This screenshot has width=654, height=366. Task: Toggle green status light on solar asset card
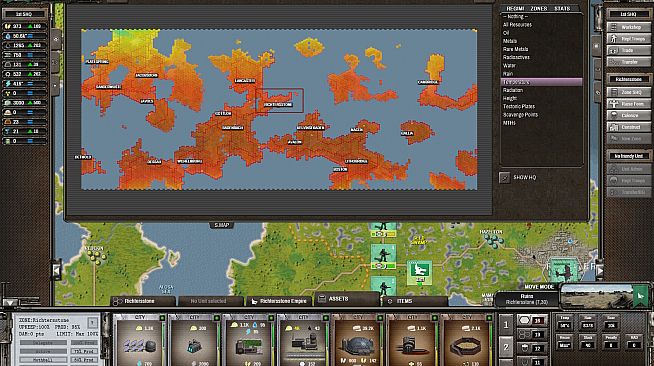[x=162, y=318]
